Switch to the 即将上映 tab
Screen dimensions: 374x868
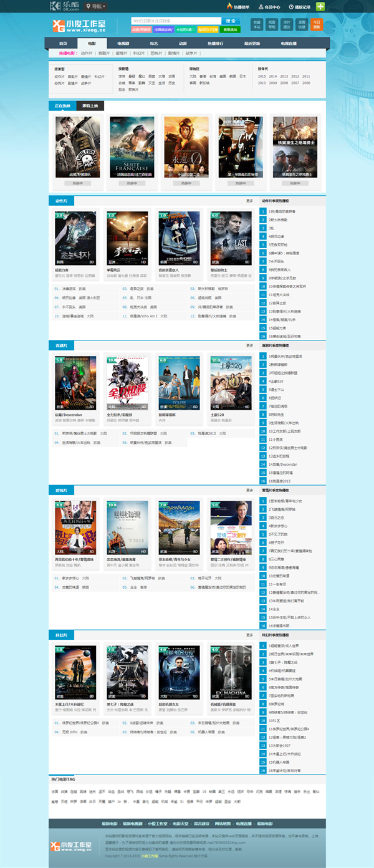(x=90, y=105)
